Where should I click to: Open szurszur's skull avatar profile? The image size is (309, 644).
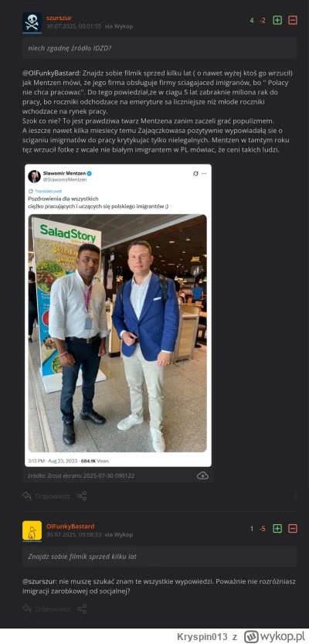tap(32, 22)
